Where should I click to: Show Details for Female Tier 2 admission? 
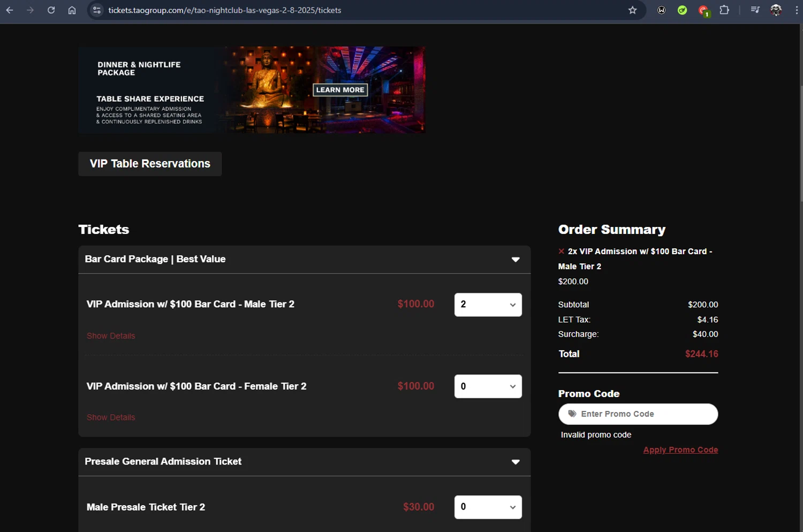111,417
